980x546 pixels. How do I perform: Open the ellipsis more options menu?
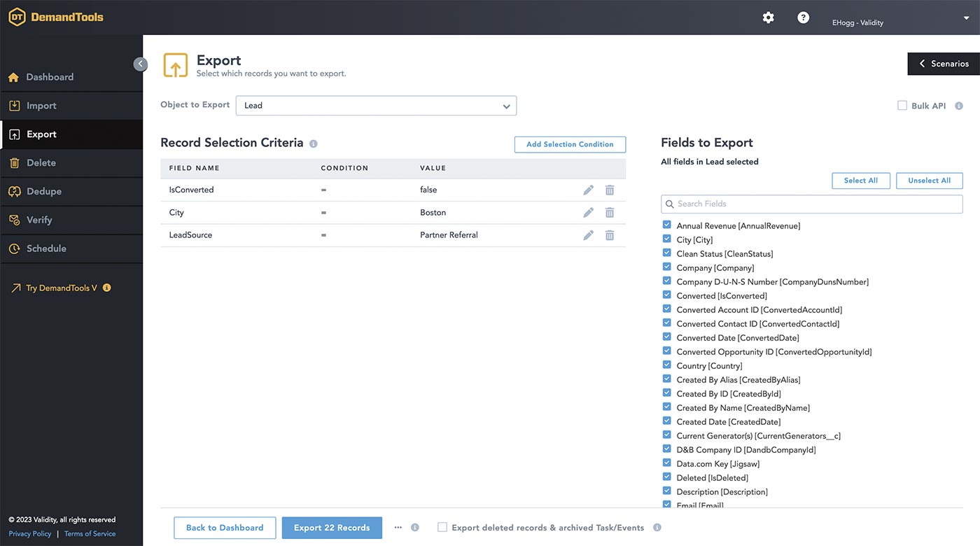click(398, 527)
